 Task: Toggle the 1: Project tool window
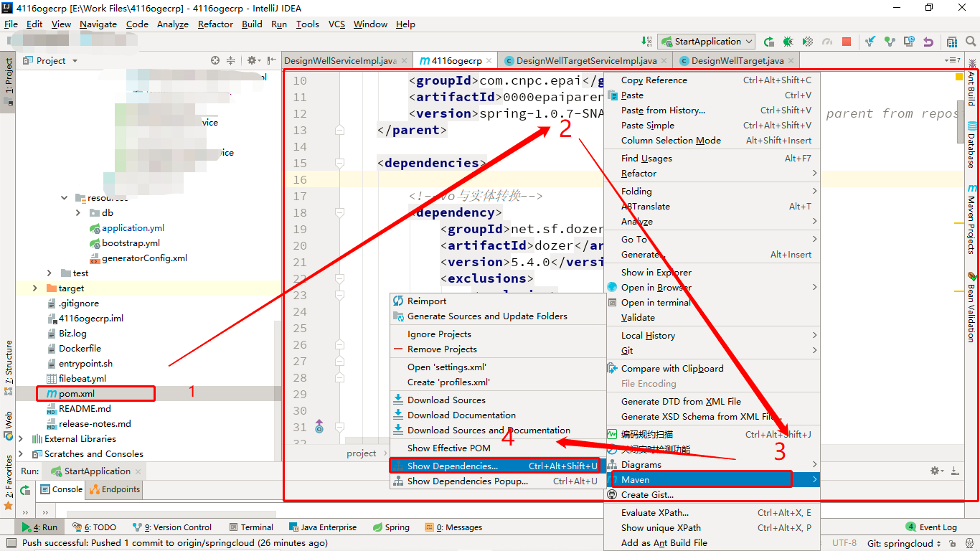pyautogui.click(x=8, y=80)
